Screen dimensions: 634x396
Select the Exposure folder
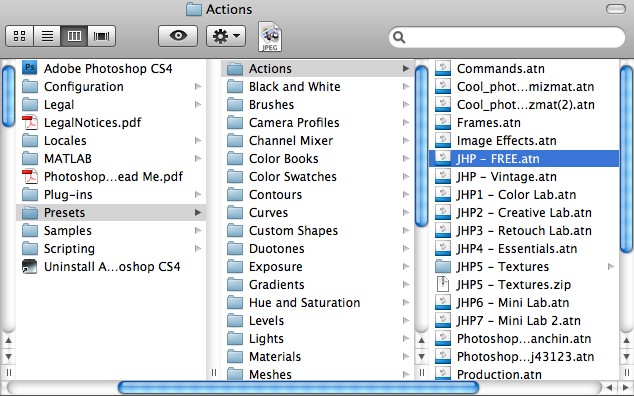(x=317, y=267)
